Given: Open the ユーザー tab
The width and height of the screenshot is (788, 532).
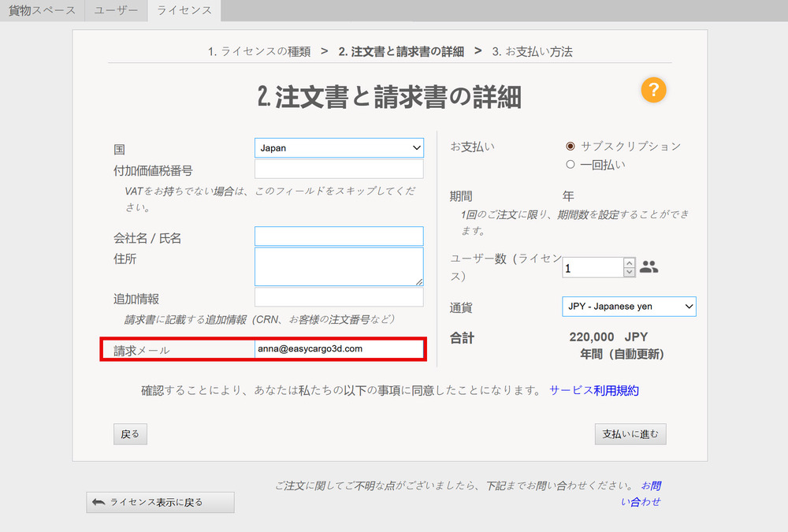Looking at the screenshot, I should (x=116, y=11).
